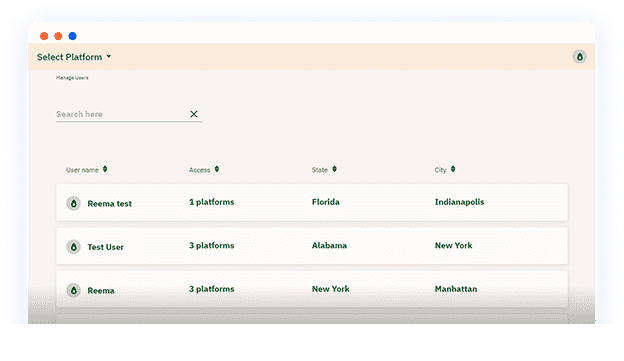
Task: Open the profile avatar icon in header
Action: point(579,57)
